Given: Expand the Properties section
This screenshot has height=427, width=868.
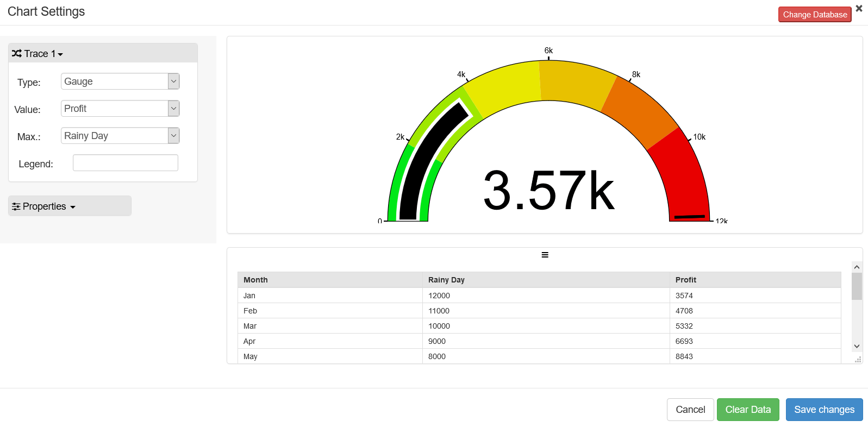Looking at the screenshot, I should 70,206.
